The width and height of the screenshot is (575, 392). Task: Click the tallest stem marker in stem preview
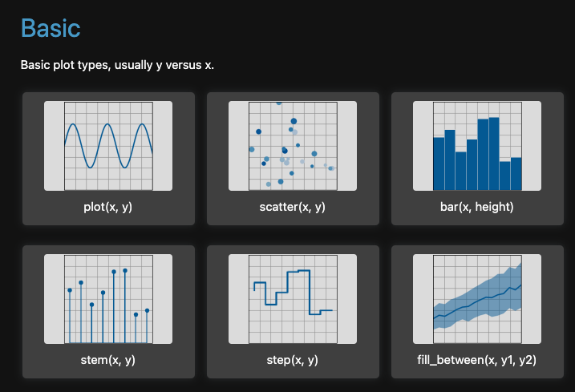[125, 271]
